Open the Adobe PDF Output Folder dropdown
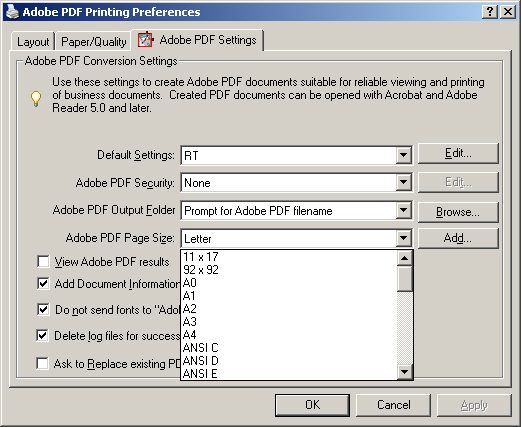This screenshot has width=521, height=427. click(403, 210)
